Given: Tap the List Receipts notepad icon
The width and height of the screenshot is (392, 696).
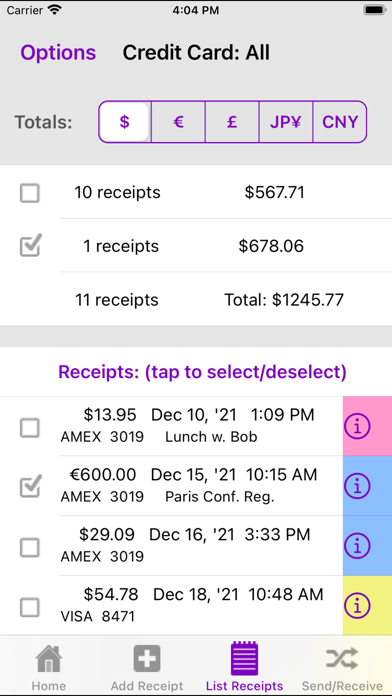Looking at the screenshot, I should [x=244, y=658].
